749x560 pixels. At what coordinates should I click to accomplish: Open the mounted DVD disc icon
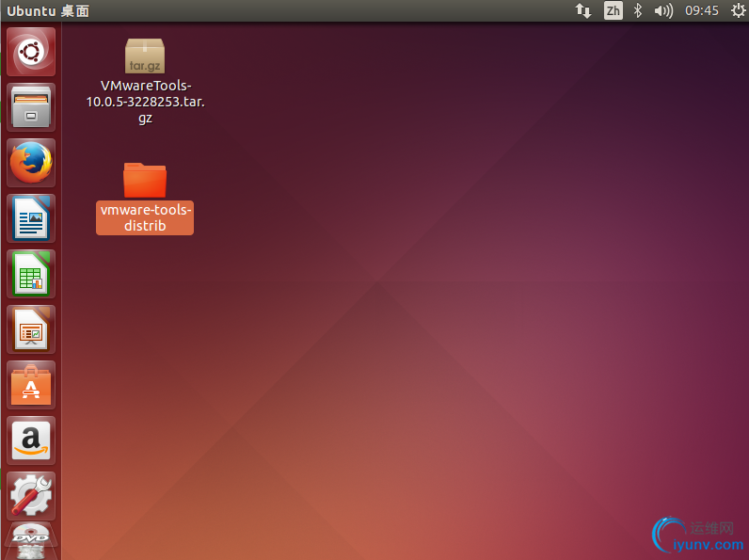(31, 541)
